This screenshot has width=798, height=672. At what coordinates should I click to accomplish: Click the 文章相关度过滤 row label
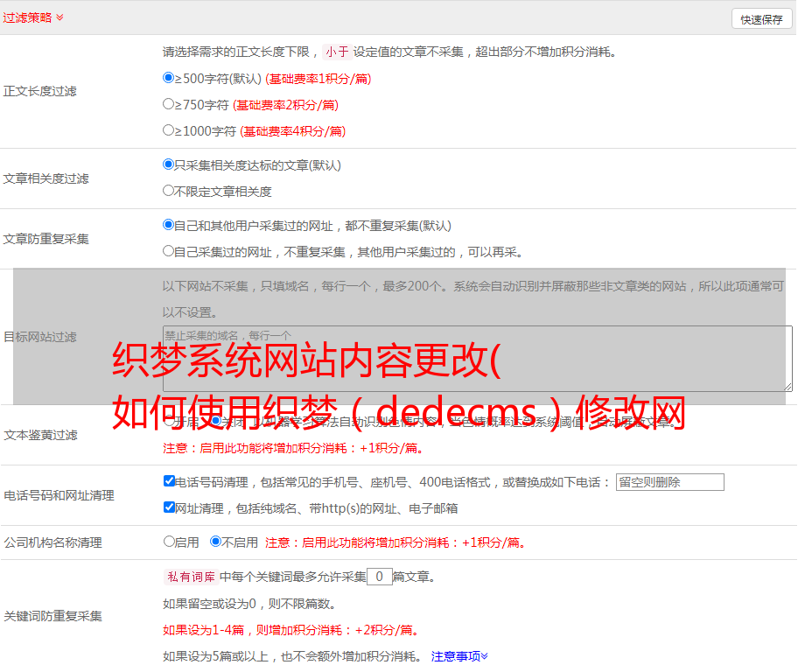pos(45,178)
